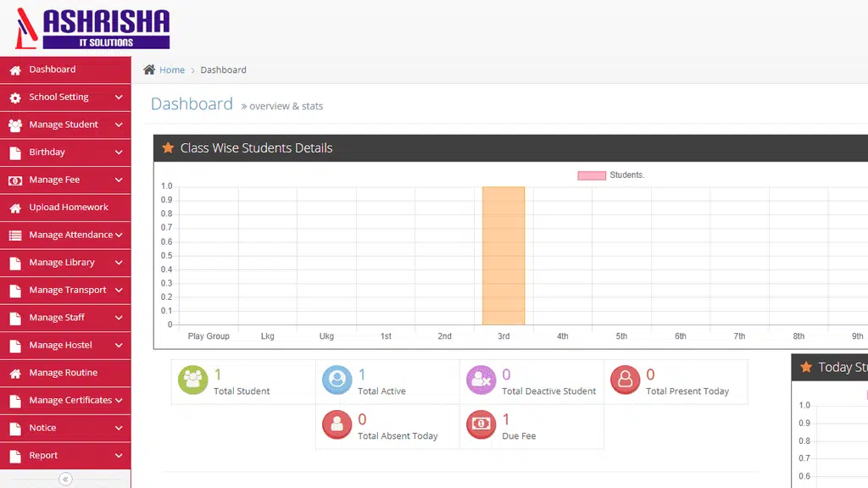Click the Total Absent Today red icon
Image resolution: width=868 pixels, height=488 pixels.
pyautogui.click(x=337, y=425)
